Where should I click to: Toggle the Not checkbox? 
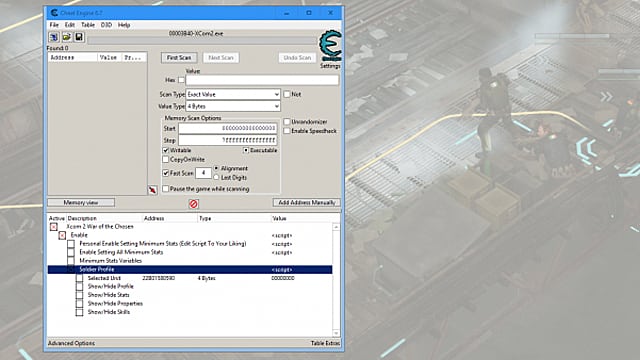click(287, 94)
